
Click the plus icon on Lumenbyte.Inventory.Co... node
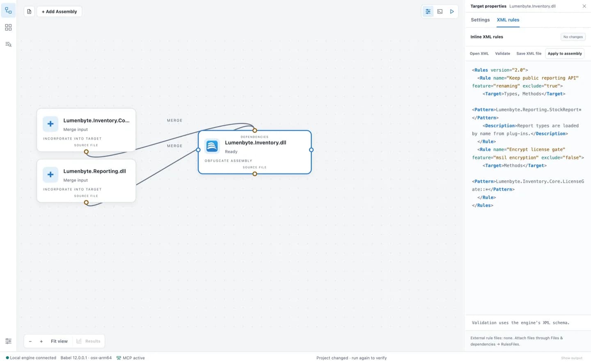pos(50,124)
